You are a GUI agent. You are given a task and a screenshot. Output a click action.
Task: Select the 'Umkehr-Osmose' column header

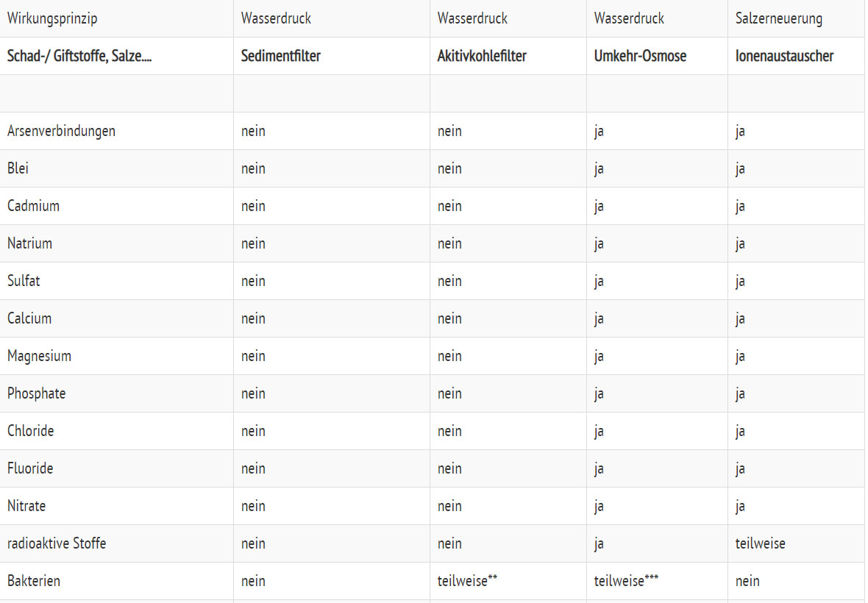(x=640, y=56)
